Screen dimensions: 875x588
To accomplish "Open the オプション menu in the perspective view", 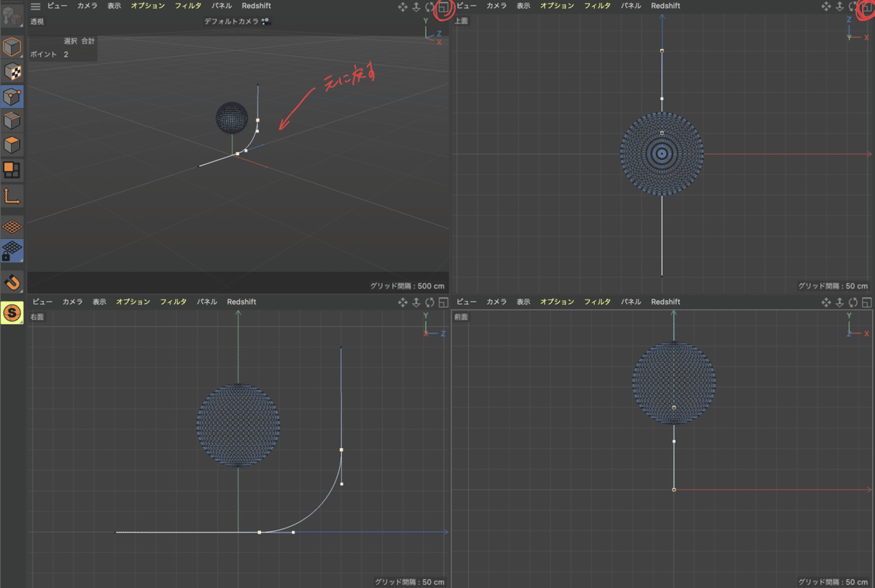I will tap(148, 6).
